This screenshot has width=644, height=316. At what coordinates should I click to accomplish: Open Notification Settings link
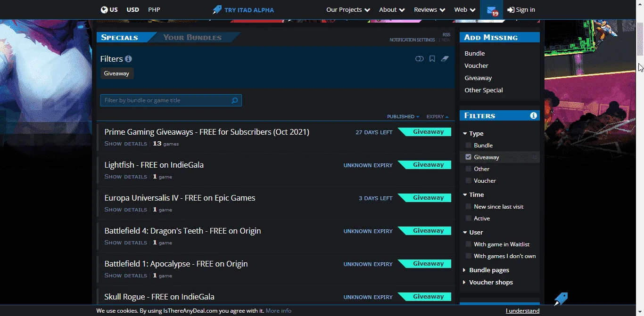pyautogui.click(x=412, y=40)
